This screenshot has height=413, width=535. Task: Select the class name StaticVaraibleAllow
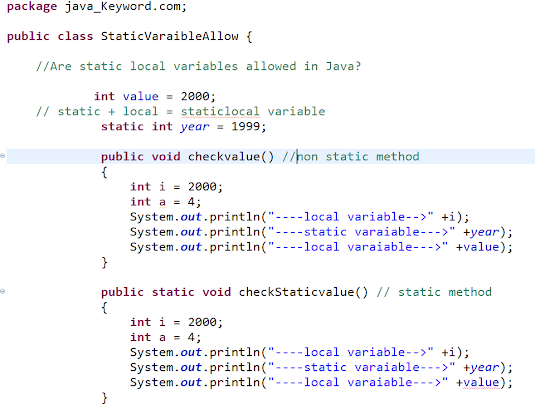(170, 36)
